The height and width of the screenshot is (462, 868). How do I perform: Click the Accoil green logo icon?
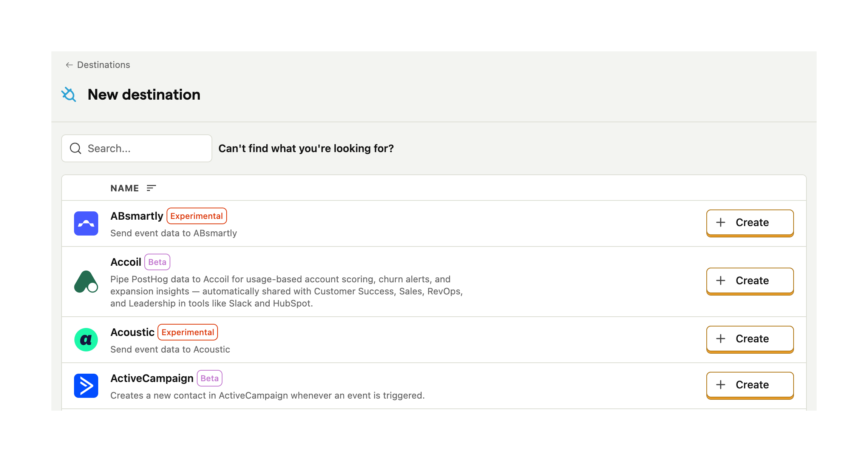point(86,282)
